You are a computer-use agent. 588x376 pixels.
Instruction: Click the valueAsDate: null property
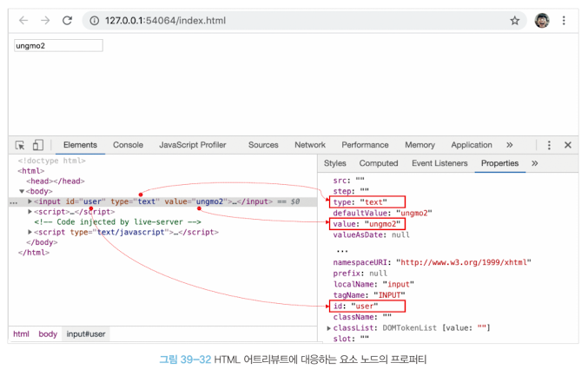tap(371, 234)
